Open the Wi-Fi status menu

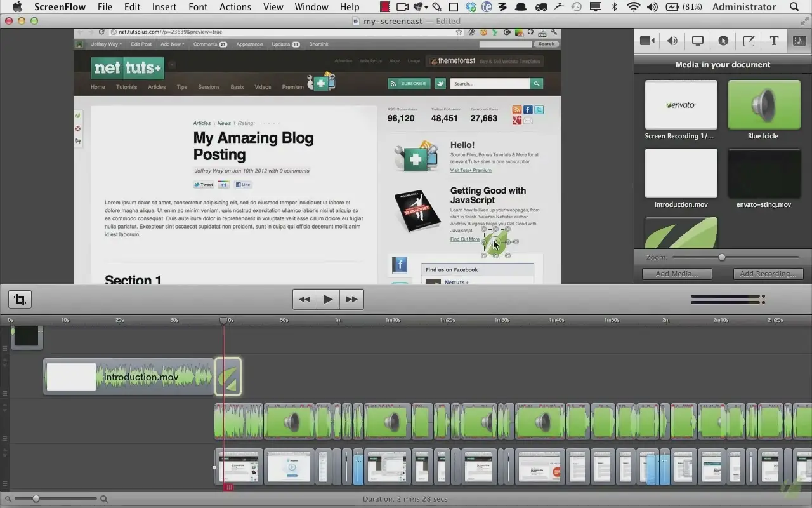pyautogui.click(x=633, y=7)
